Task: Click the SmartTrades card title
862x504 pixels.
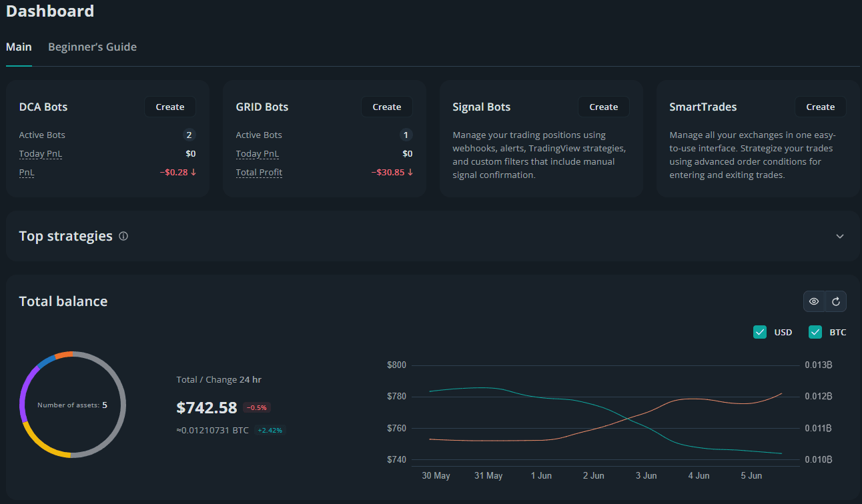Action: pyautogui.click(x=703, y=107)
